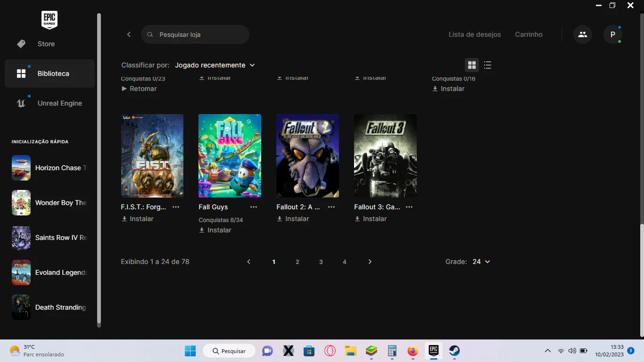Switch to grid view

coord(472,65)
